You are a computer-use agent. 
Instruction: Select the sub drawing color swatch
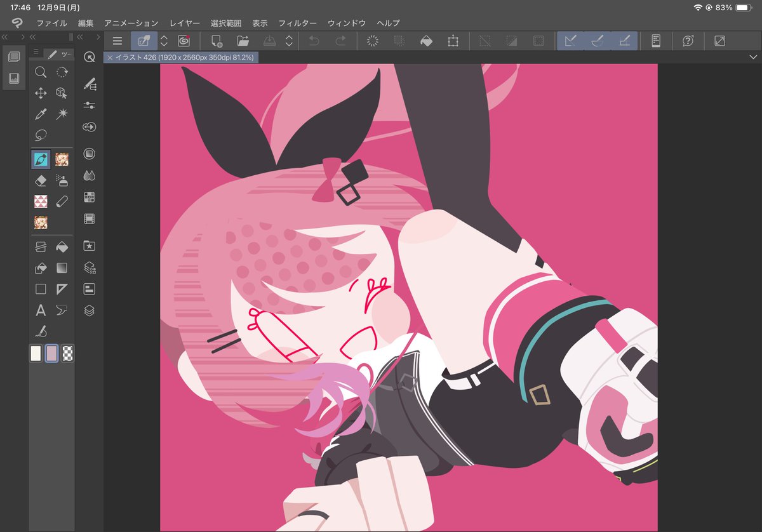tap(52, 354)
